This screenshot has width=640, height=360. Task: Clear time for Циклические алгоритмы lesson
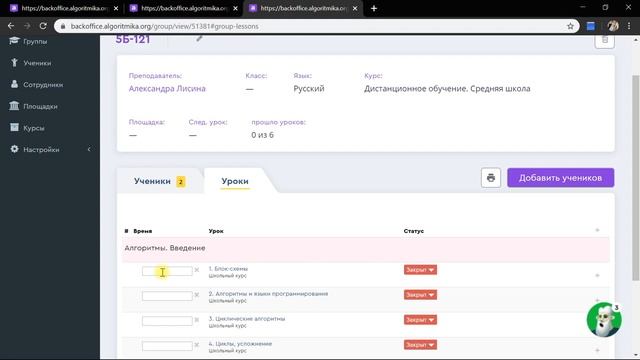pos(197,320)
